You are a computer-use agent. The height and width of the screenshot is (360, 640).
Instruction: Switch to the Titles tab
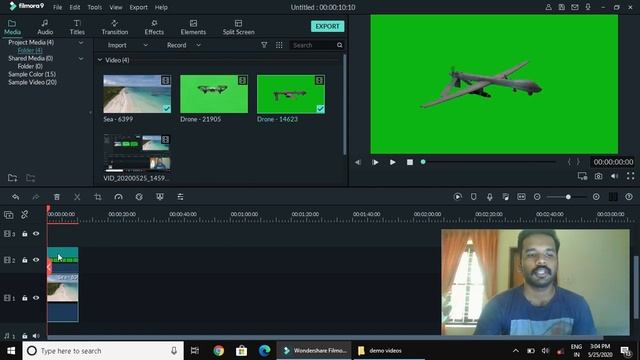coord(77,27)
